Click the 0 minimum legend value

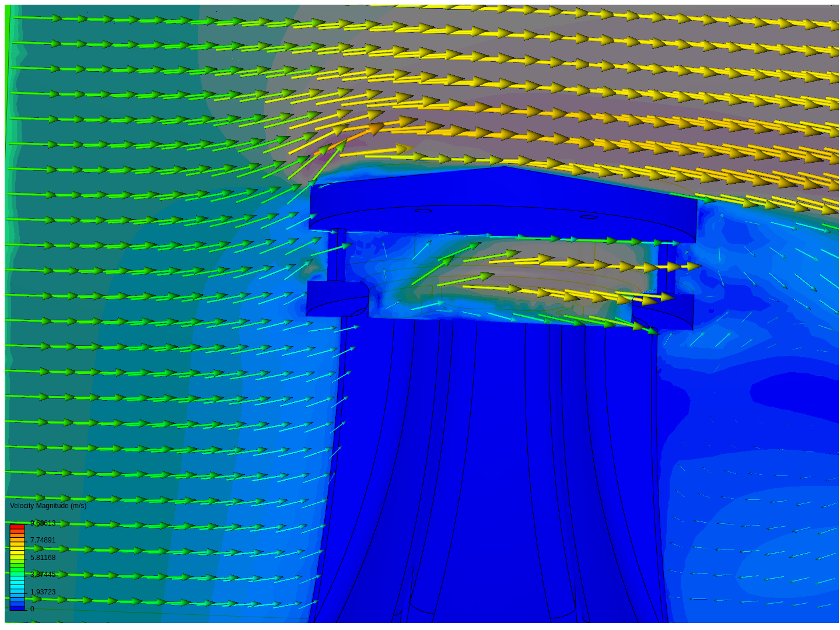click(32, 609)
